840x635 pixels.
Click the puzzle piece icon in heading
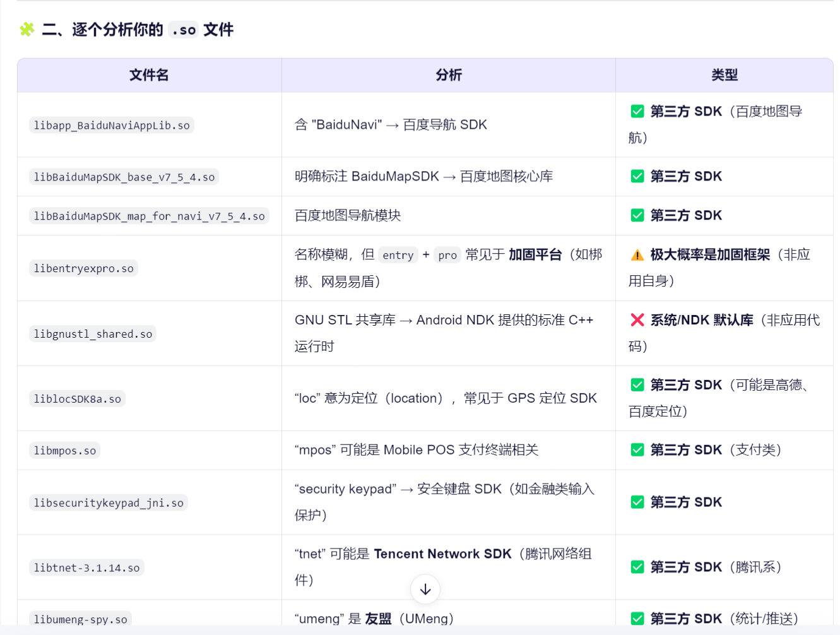27,29
